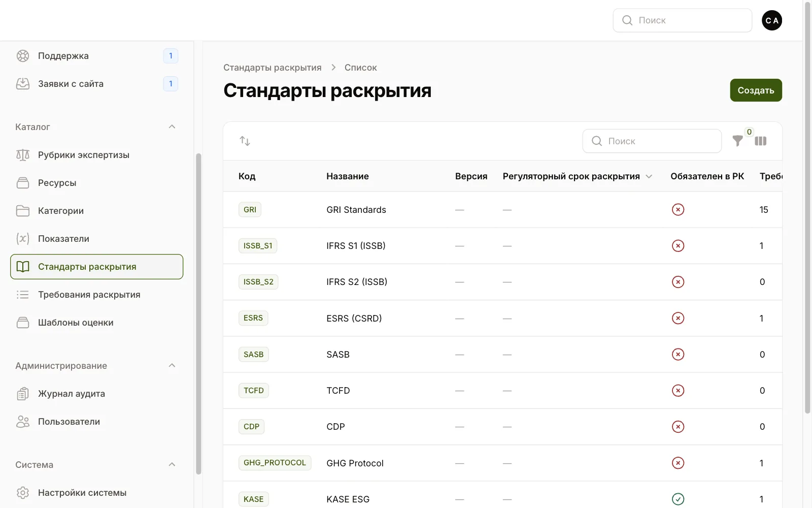Click the Категории folder icon
812x508 pixels.
(x=23, y=211)
